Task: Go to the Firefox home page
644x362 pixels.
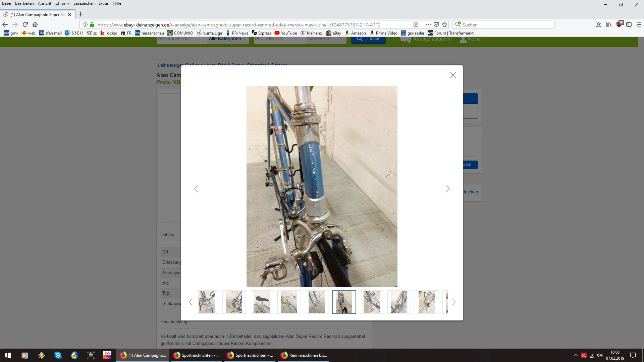Action: 35,24
